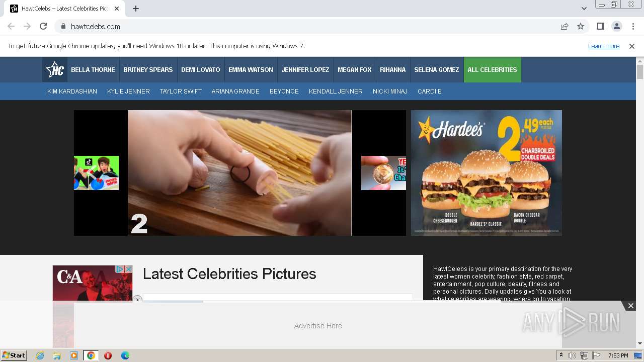Open the DEMI LOVATO menu item

pos(201,70)
